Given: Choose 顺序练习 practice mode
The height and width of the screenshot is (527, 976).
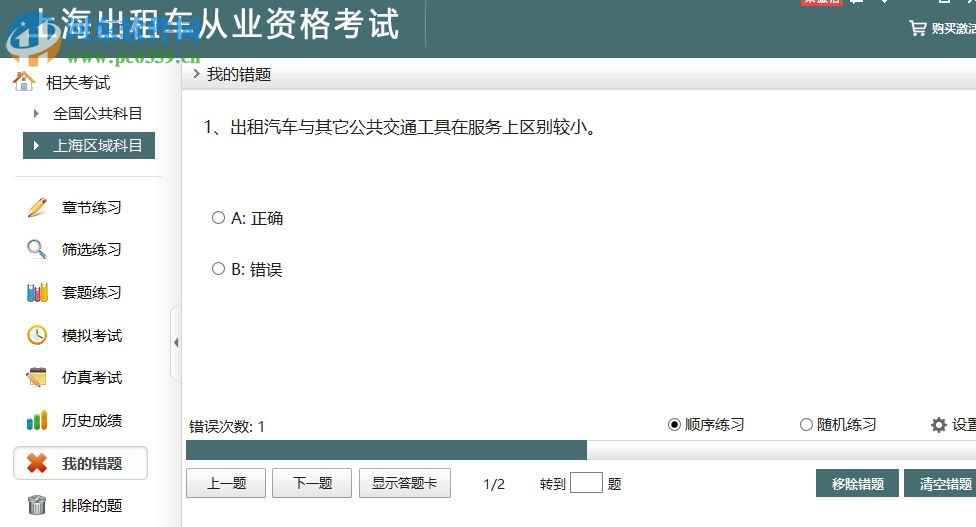Looking at the screenshot, I should point(674,425).
